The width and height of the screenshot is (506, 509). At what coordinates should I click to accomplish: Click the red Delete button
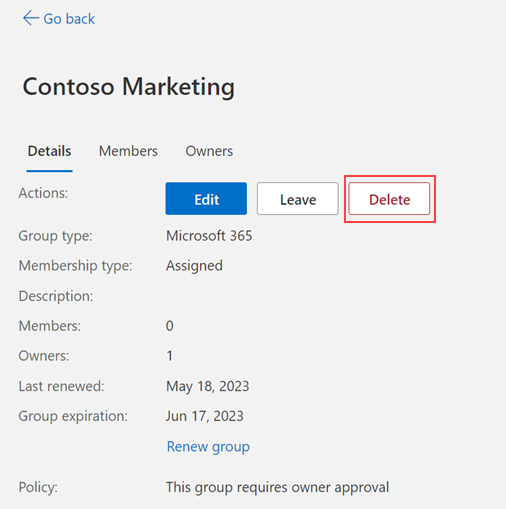(x=389, y=199)
